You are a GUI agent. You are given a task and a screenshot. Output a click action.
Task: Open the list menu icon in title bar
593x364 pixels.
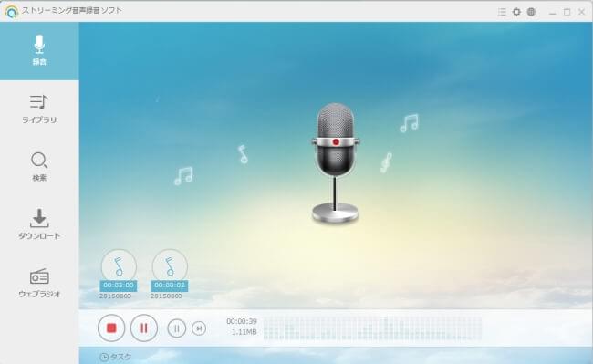pos(502,12)
